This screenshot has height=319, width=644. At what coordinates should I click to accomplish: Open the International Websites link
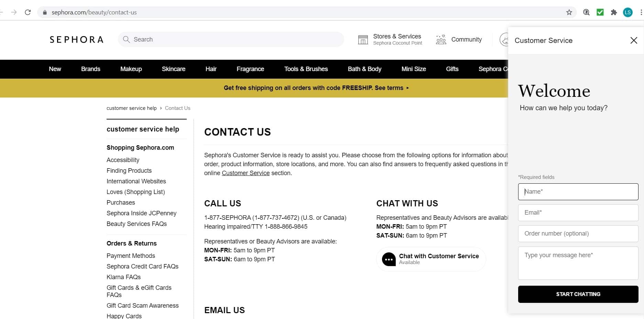(136, 181)
